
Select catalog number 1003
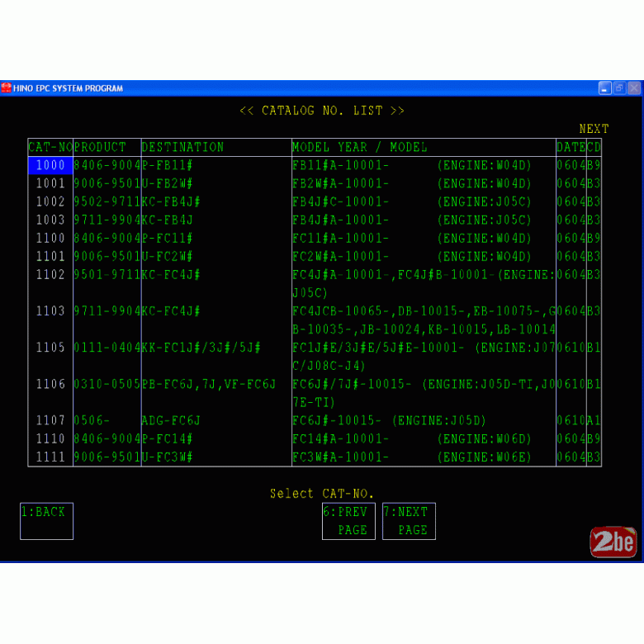coord(50,220)
